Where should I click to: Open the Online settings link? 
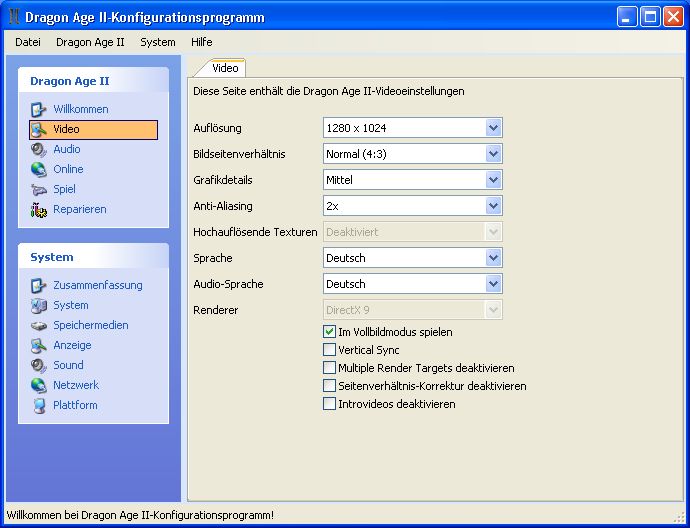(68, 169)
